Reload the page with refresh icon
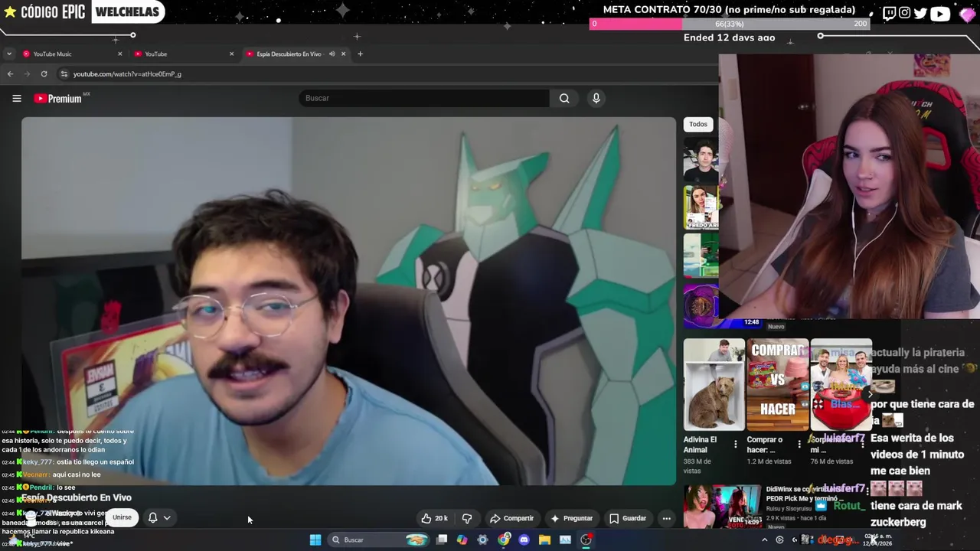 [x=44, y=73]
